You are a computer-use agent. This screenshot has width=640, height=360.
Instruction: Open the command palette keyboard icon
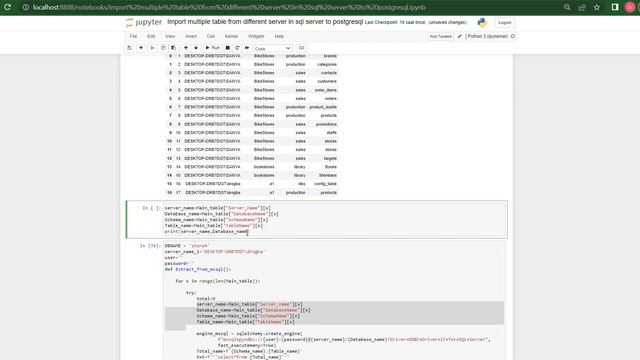coord(301,48)
